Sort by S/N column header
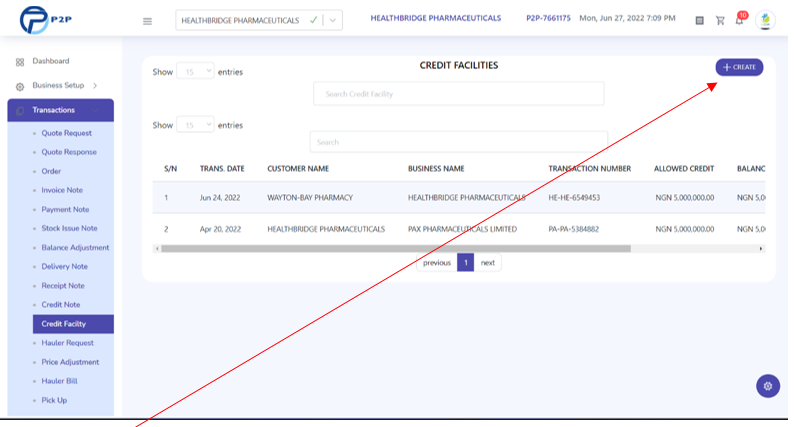 171,169
